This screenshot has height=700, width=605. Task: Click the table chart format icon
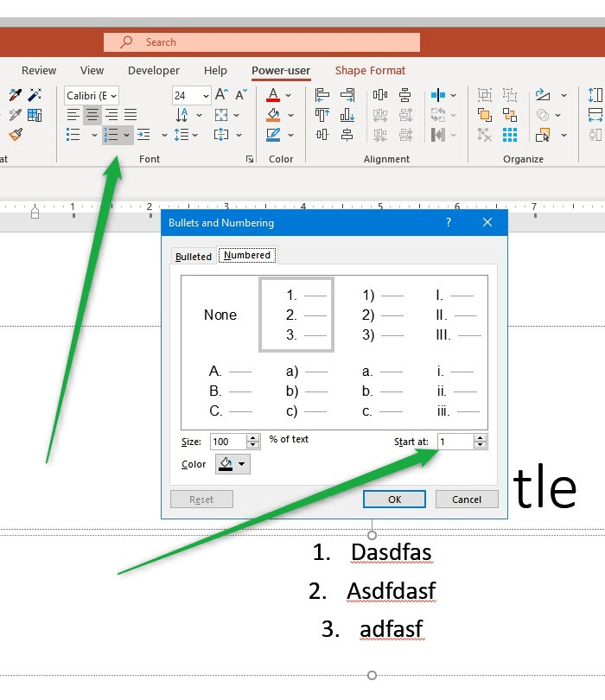(x=35, y=115)
